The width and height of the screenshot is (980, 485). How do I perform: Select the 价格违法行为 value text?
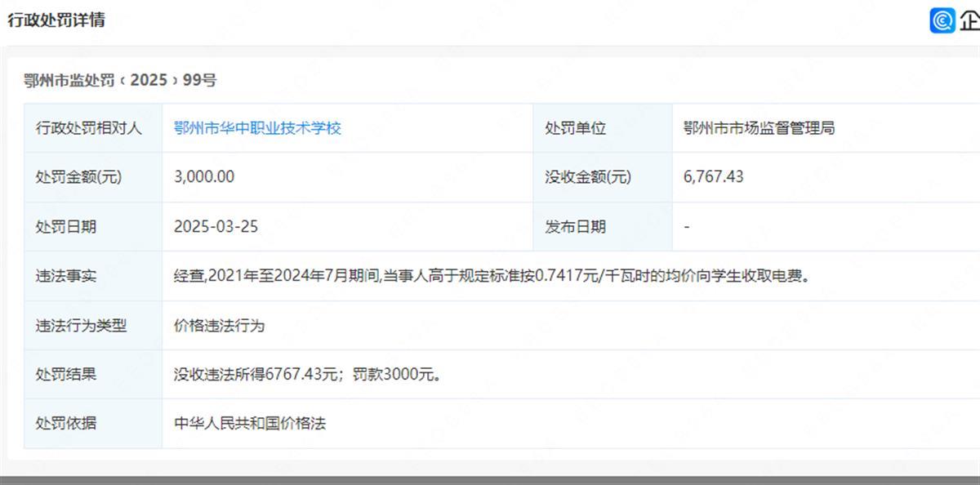pos(220,325)
